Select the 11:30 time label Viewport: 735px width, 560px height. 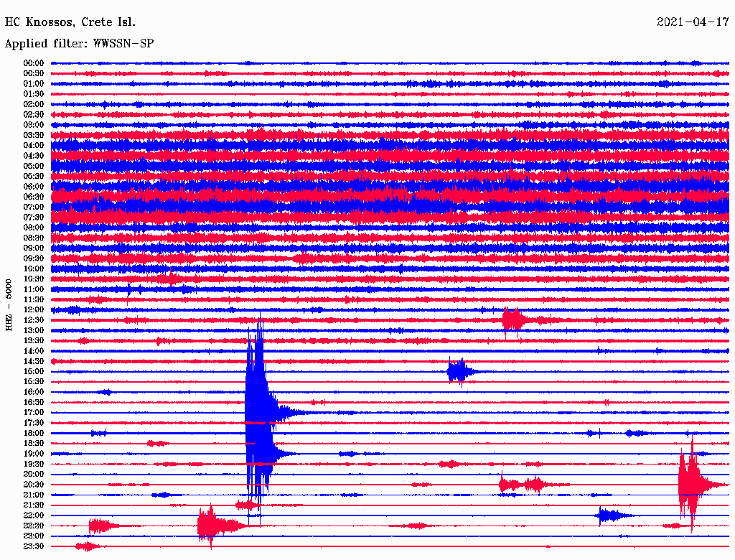[x=34, y=299]
